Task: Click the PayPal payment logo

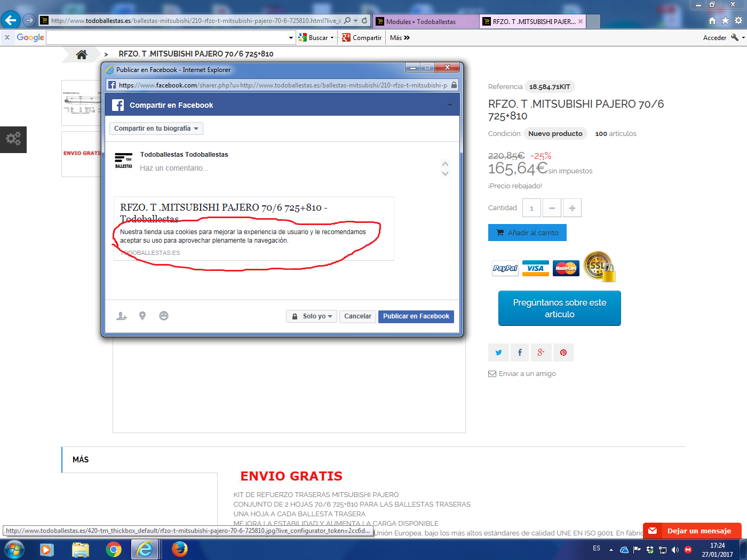Action: pos(505,268)
